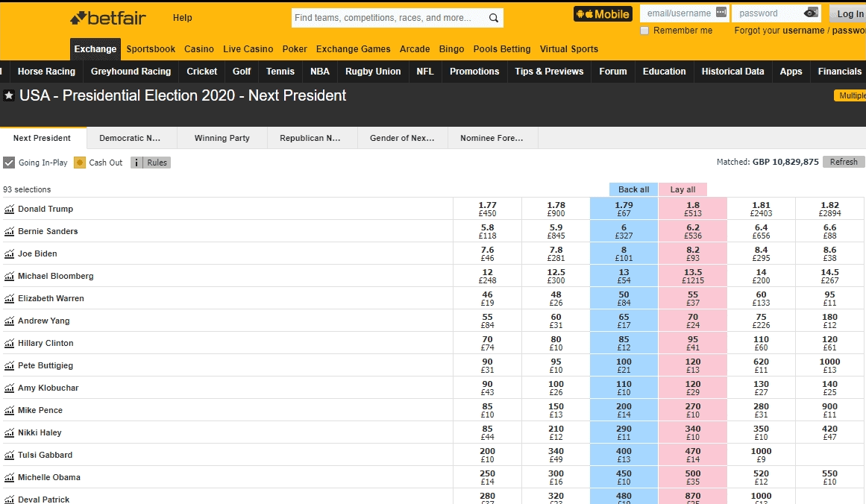
Task: Back Donald Trump at 1.79
Action: pyautogui.click(x=624, y=209)
